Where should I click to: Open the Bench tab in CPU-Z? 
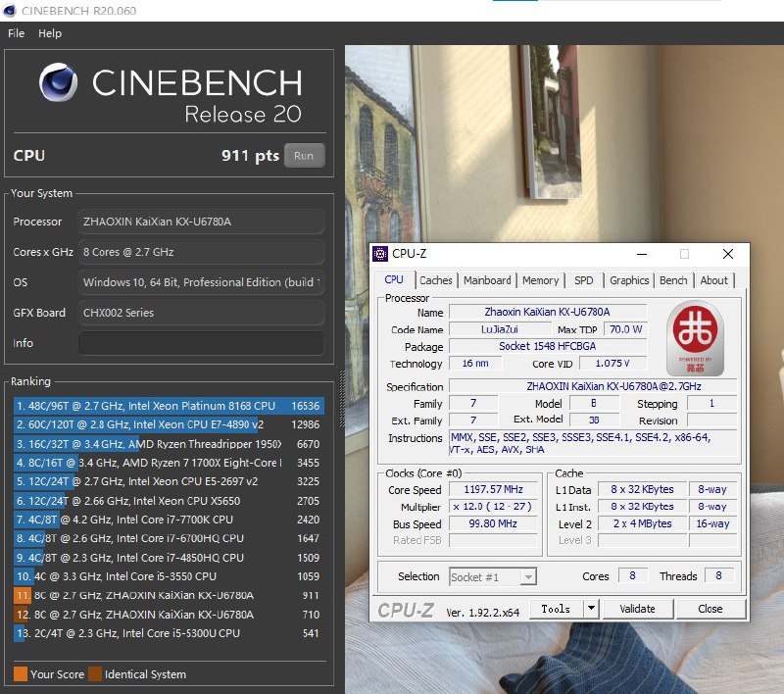click(x=673, y=280)
